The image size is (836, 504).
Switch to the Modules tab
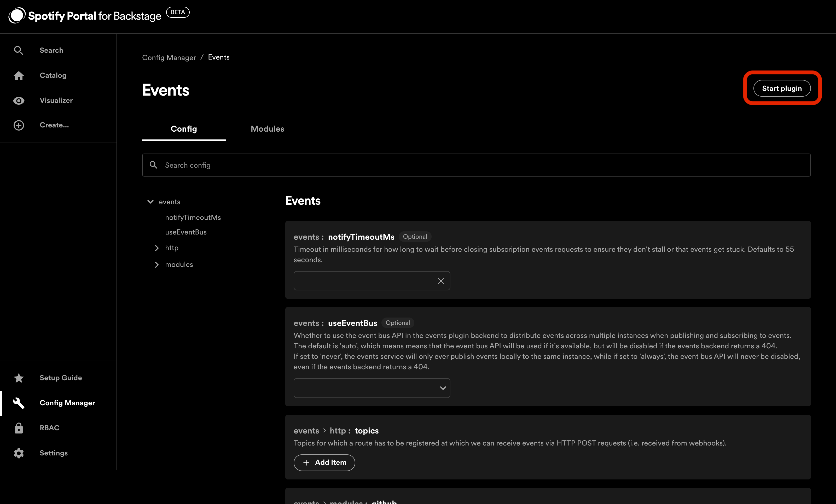267,129
